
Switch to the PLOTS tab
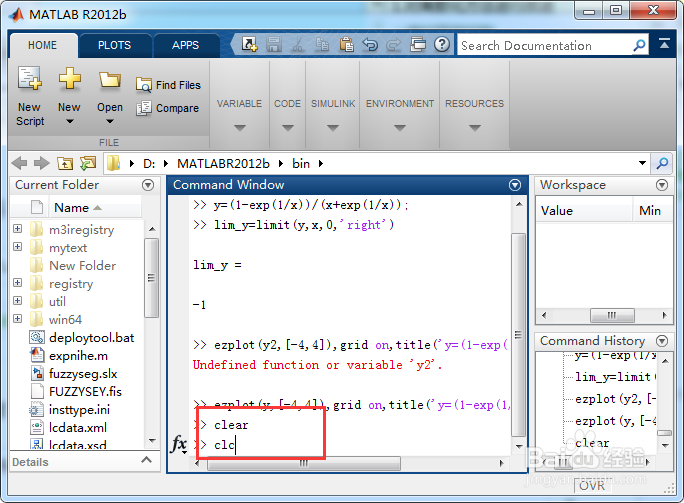coord(114,45)
